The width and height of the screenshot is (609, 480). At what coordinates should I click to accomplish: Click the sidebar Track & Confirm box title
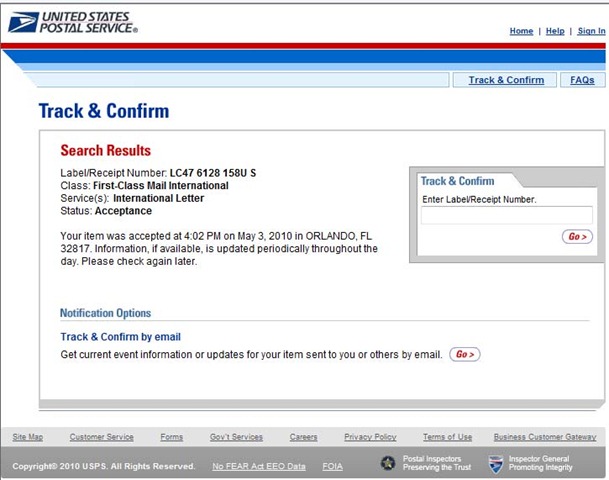pos(458,181)
